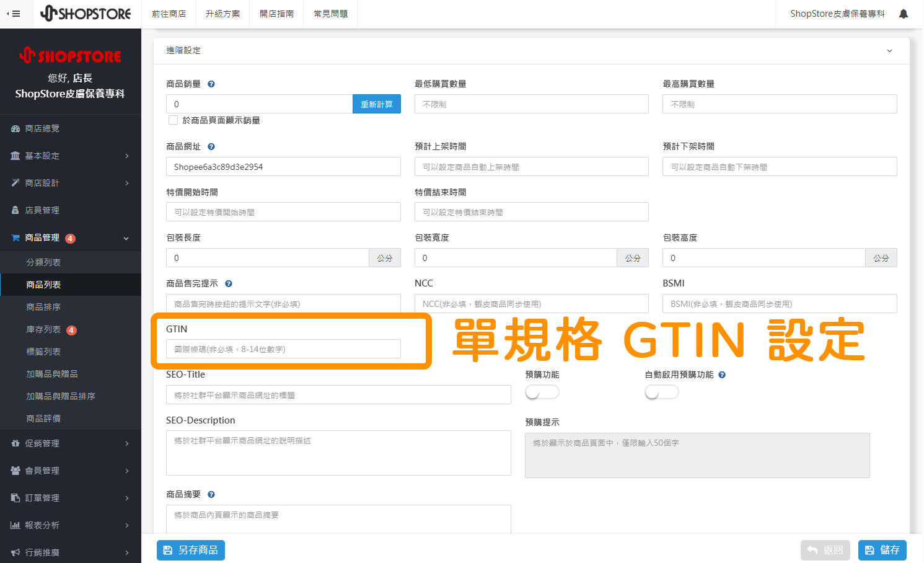Viewport: 924px width, 563px height.
Task: Click the help icon beside 自動啟用預購功能
Action: click(722, 375)
